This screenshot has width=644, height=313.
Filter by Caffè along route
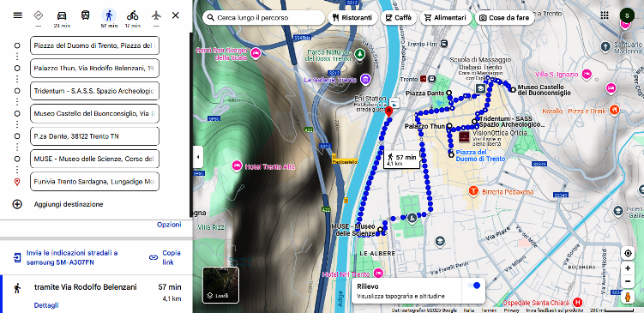pyautogui.click(x=399, y=18)
